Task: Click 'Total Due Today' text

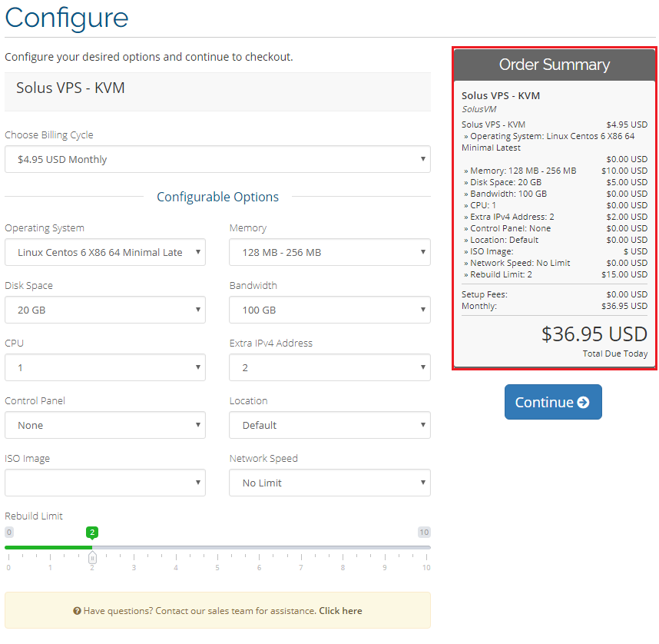Action: [615, 354]
